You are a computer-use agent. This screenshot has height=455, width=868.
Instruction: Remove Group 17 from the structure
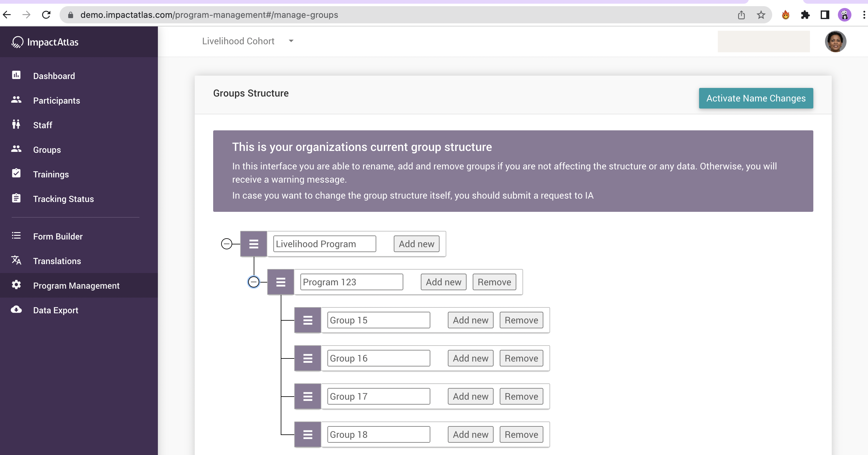click(x=521, y=396)
